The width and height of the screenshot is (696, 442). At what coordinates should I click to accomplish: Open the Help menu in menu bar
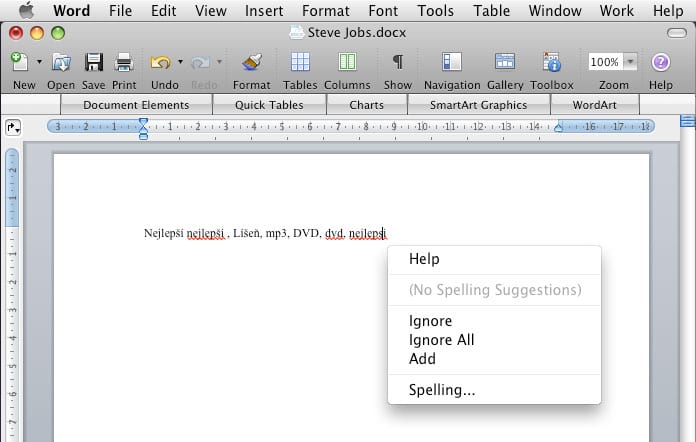point(668,10)
